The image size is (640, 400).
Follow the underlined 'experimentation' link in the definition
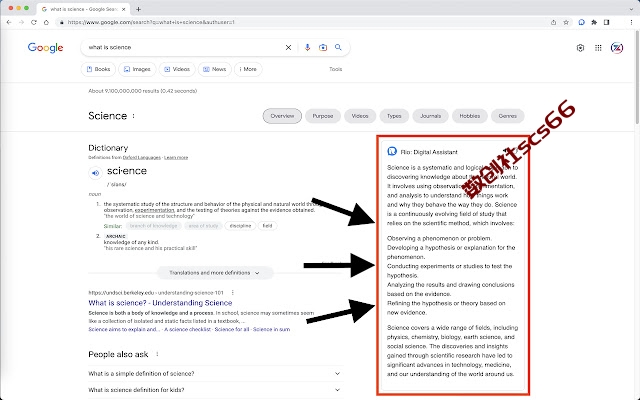(x=154, y=210)
